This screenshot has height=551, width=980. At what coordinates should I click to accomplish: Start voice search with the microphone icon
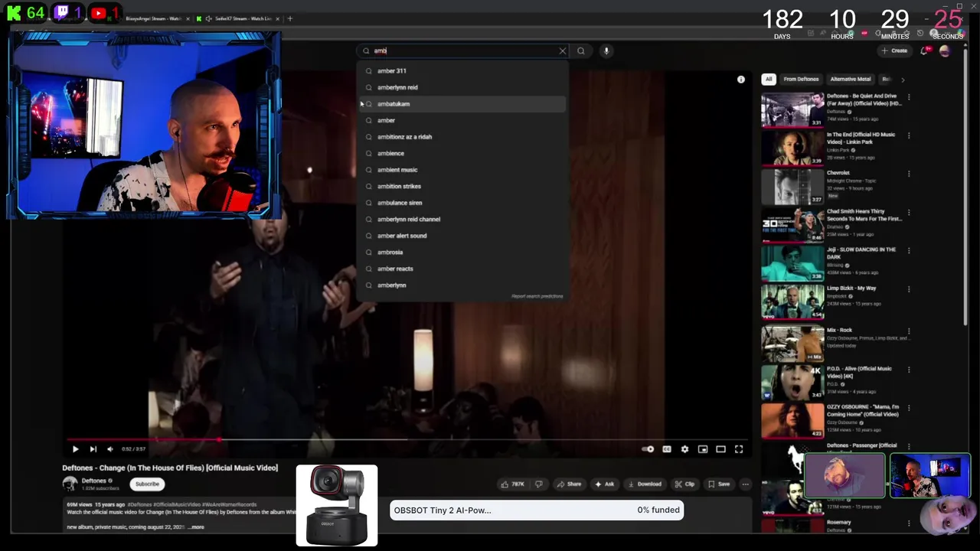(x=606, y=51)
